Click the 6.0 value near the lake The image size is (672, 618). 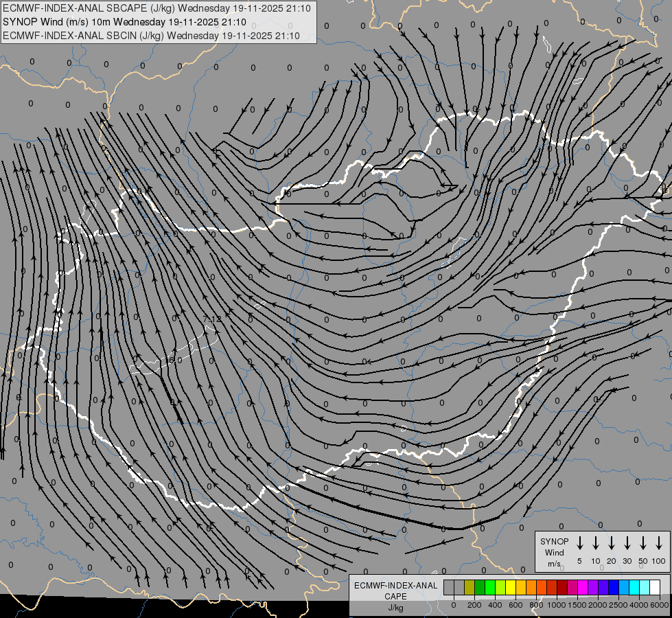[x=175, y=360]
